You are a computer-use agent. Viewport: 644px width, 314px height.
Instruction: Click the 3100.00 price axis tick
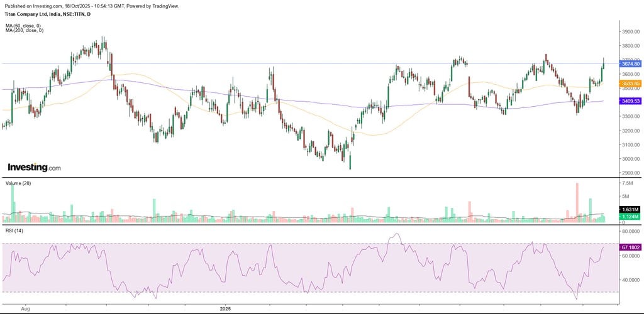[x=631, y=144]
